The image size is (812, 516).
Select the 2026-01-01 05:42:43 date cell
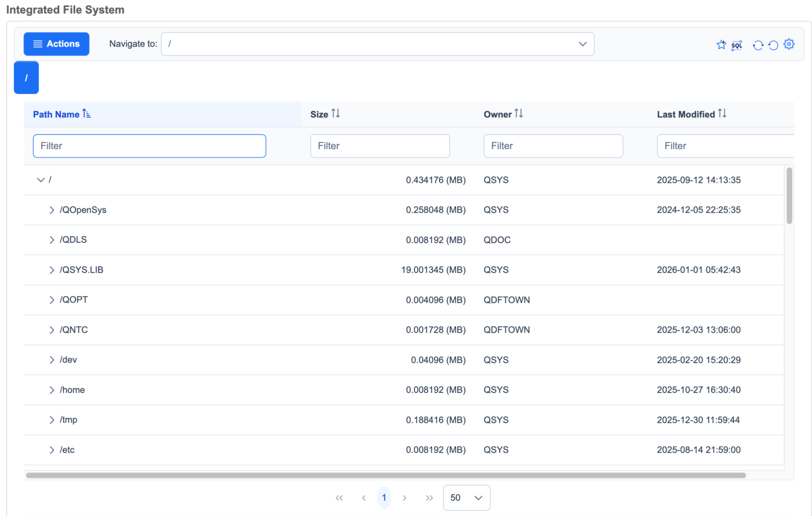(x=699, y=270)
